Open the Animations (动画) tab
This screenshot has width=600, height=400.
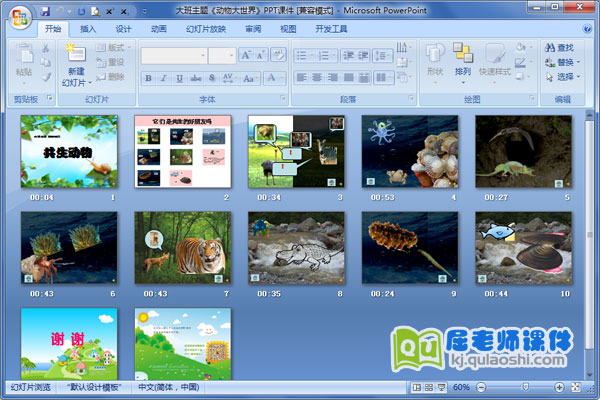click(x=159, y=30)
